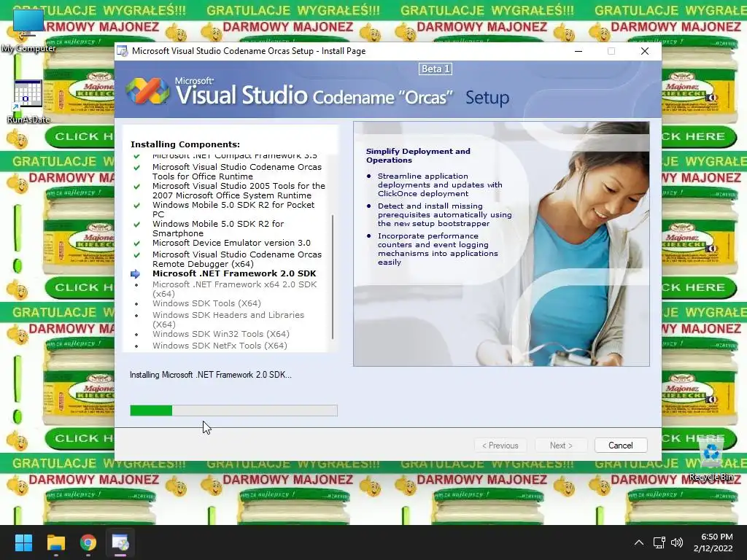Screen dimensions: 747x560
Task: Click the disabled Previous button
Action: (x=500, y=446)
